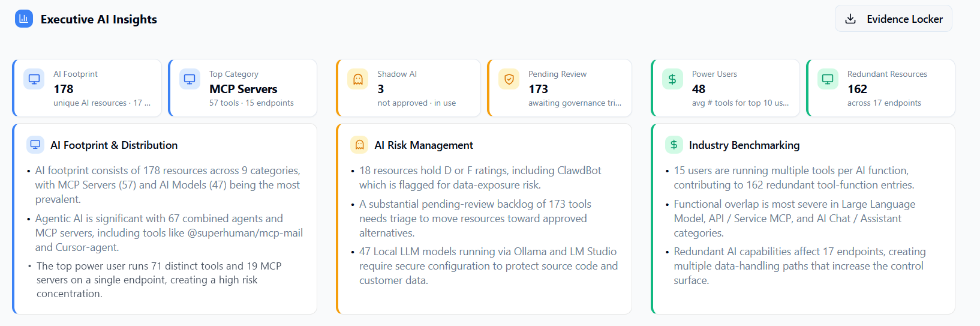Click bullet about 178 resources across 9 categories
Viewport: 980px width, 326px height.
click(x=168, y=185)
